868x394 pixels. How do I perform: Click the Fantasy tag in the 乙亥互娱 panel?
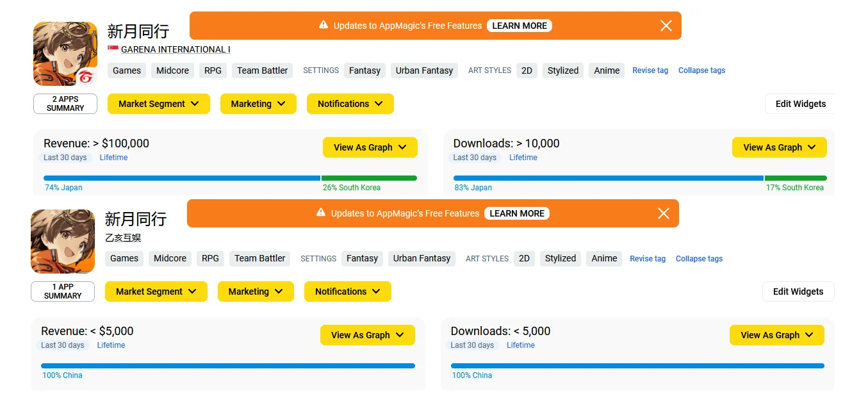click(x=363, y=258)
